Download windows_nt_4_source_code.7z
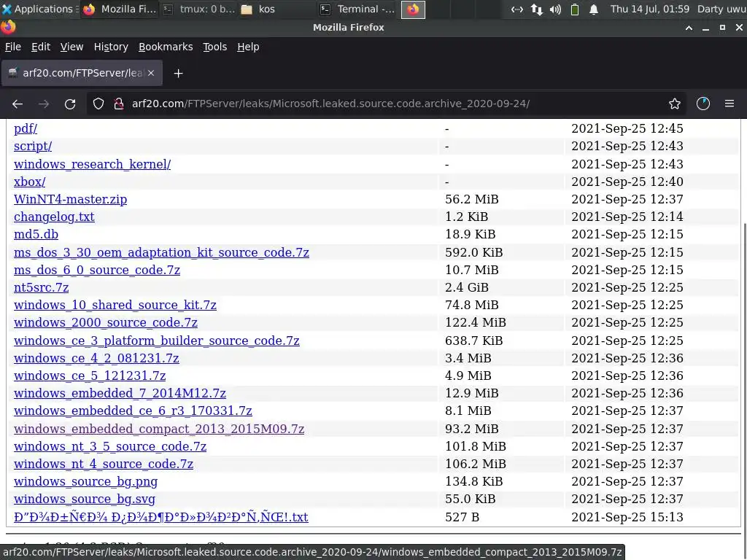This screenshot has height=560, width=747. [104, 464]
